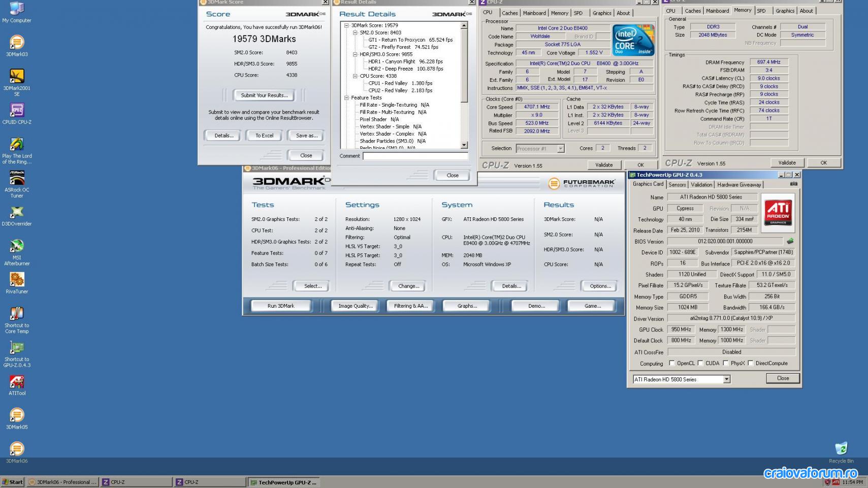
Task: Click To Excel button in score window
Action: click(x=264, y=136)
